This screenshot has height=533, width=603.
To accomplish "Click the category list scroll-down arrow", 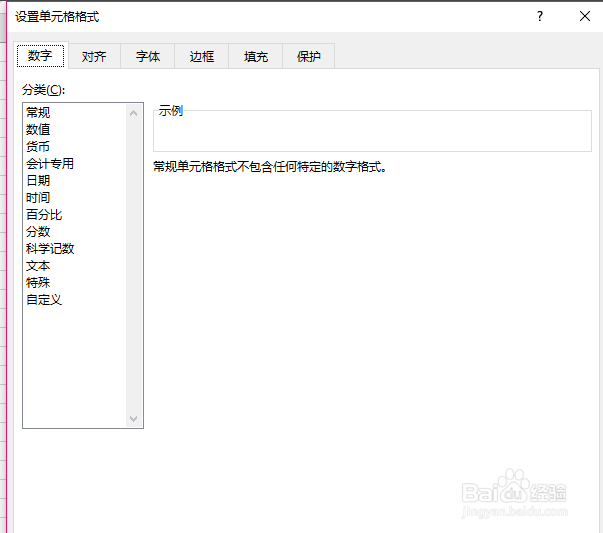I will 133,418.
